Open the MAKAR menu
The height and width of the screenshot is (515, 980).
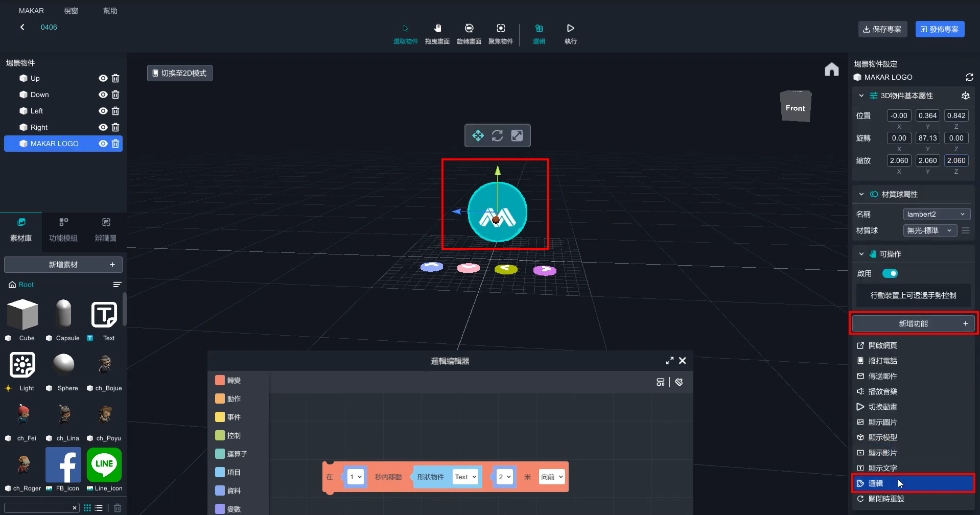tap(31, 11)
